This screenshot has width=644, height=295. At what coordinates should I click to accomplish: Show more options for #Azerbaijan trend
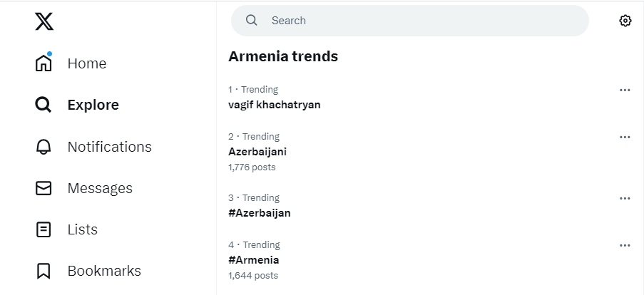(x=625, y=198)
